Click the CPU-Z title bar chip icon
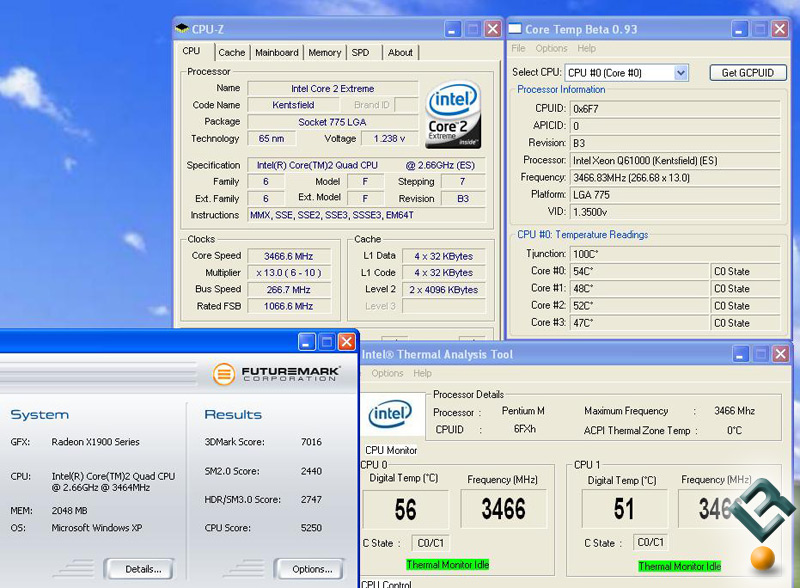This screenshot has height=588, width=800. (x=182, y=29)
